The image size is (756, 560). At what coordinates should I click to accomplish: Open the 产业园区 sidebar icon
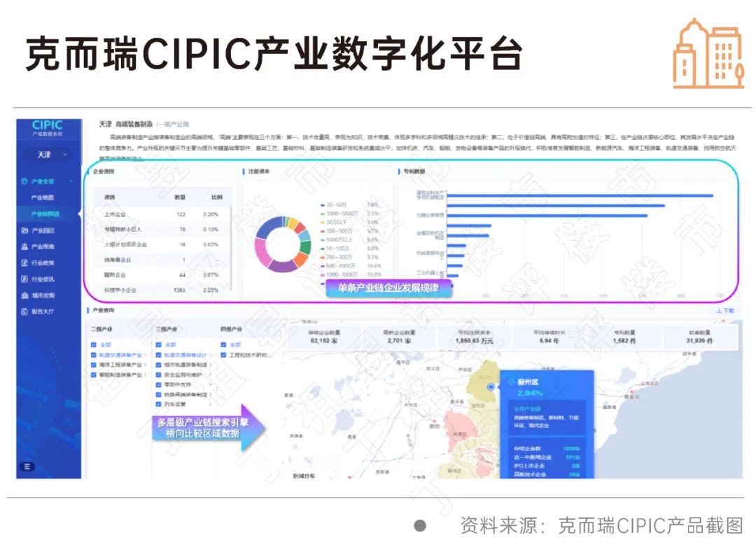(x=24, y=230)
